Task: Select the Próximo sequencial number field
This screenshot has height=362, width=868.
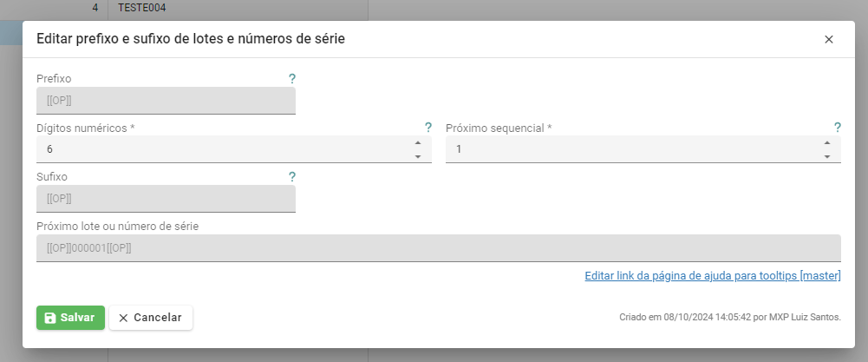Action: pyautogui.click(x=631, y=149)
